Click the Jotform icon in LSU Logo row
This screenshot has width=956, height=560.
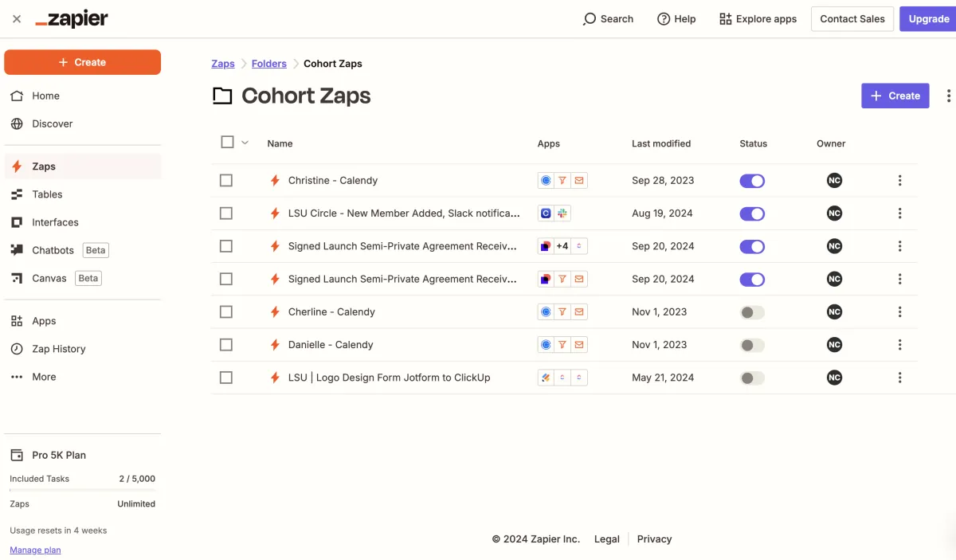[546, 378]
